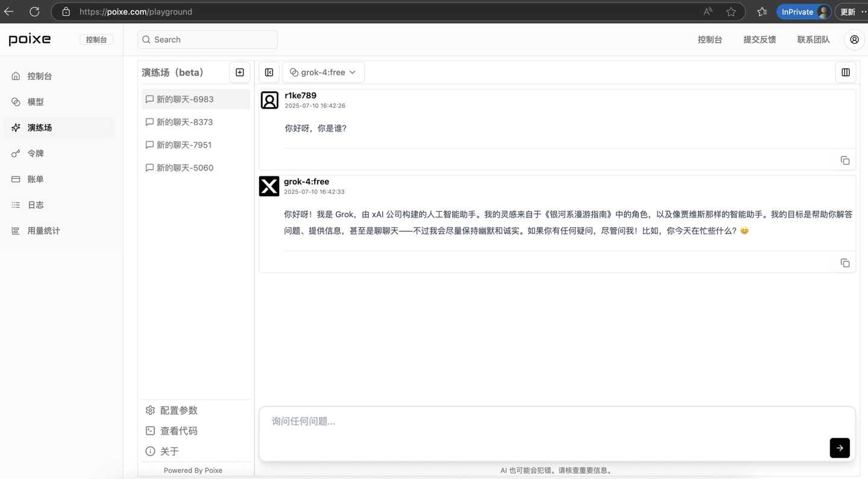The image size is (868, 479).
Task: Click the message text 你好呀，你是谁？
Action: tap(315, 128)
